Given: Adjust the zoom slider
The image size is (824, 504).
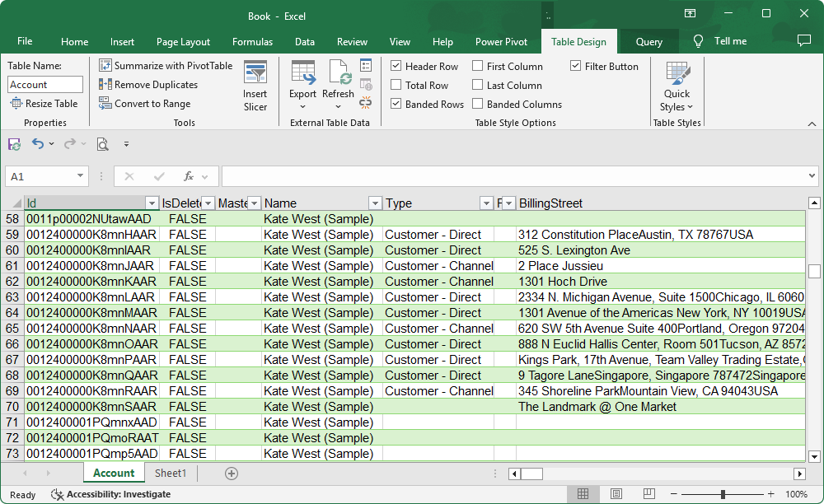Looking at the screenshot, I should [721, 494].
